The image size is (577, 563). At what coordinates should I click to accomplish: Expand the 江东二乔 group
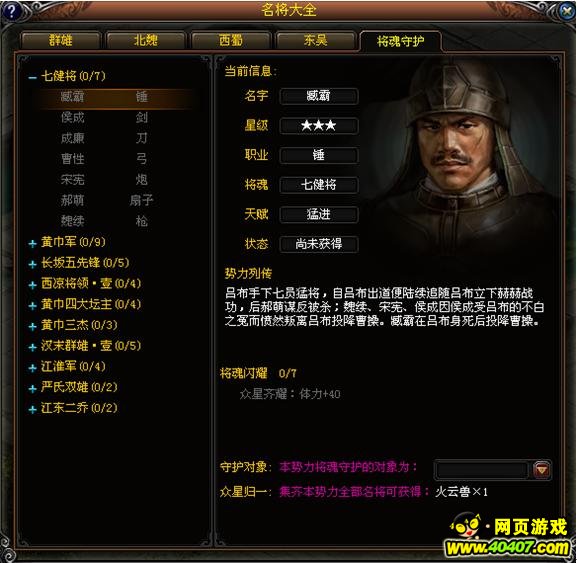tap(32, 409)
